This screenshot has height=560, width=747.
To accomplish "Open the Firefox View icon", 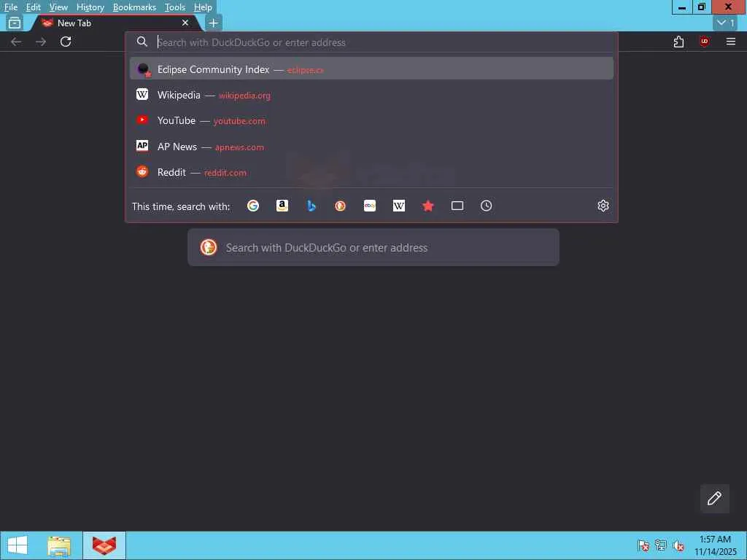I will tap(15, 23).
